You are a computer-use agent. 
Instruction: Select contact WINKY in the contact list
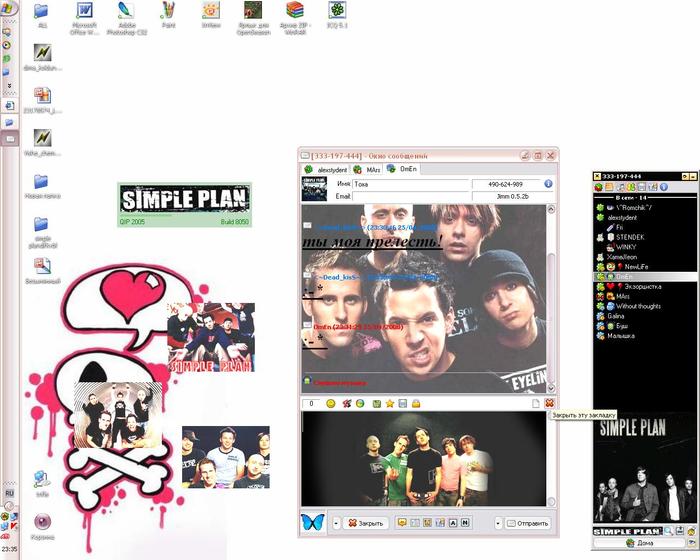tap(645, 247)
